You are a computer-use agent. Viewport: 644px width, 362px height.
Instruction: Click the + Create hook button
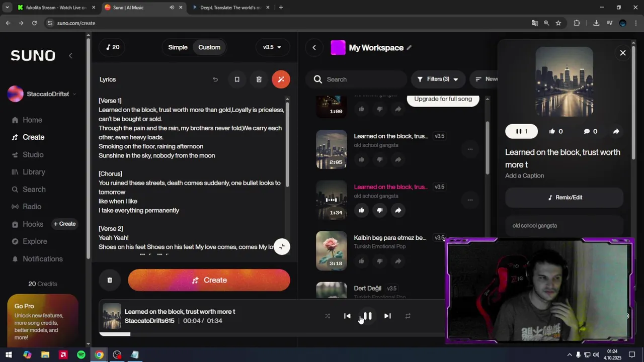(x=64, y=224)
